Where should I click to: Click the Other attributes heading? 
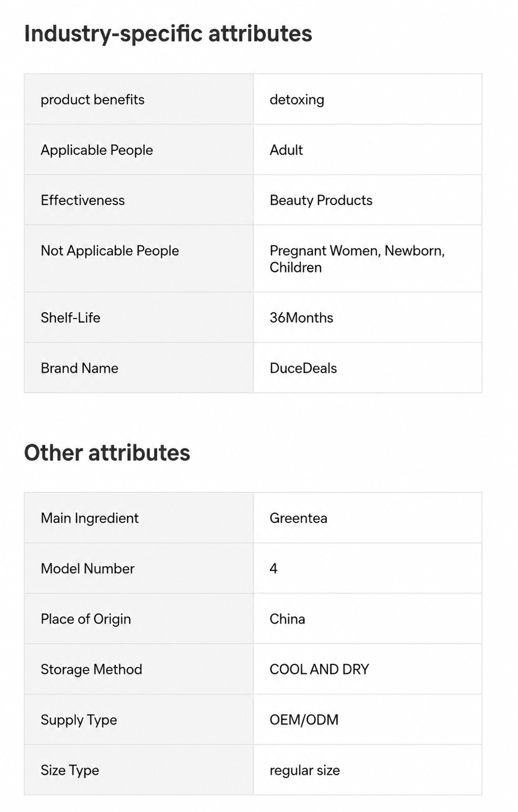click(107, 453)
